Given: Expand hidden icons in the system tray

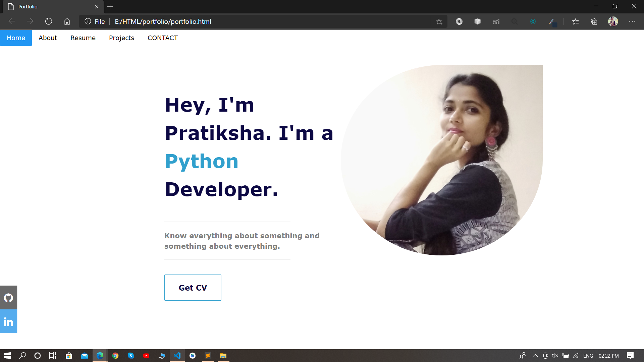Looking at the screenshot, I should (x=536, y=356).
